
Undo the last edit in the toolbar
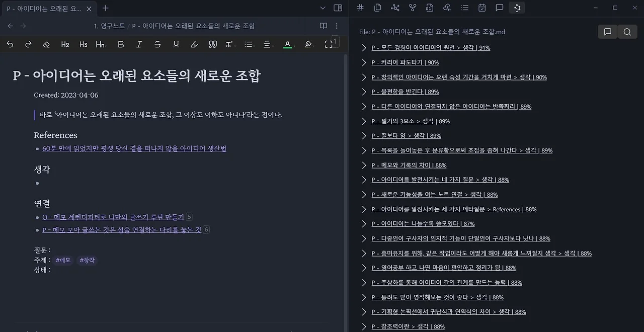click(x=10, y=44)
